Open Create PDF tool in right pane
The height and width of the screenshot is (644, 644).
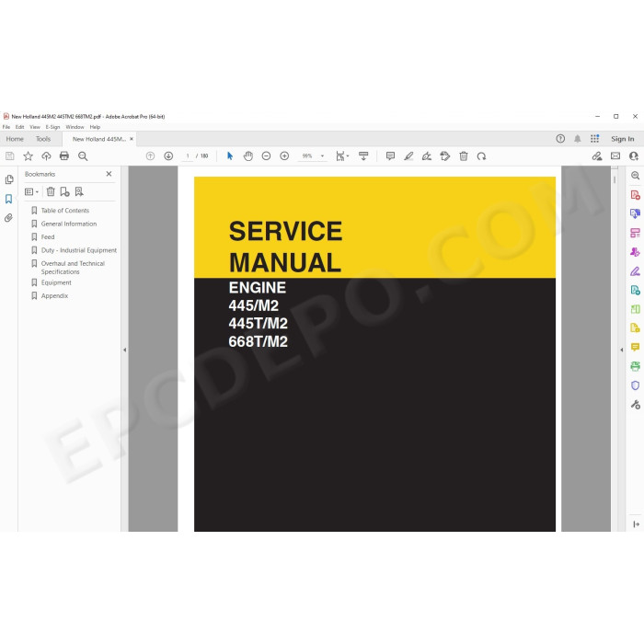(635, 195)
